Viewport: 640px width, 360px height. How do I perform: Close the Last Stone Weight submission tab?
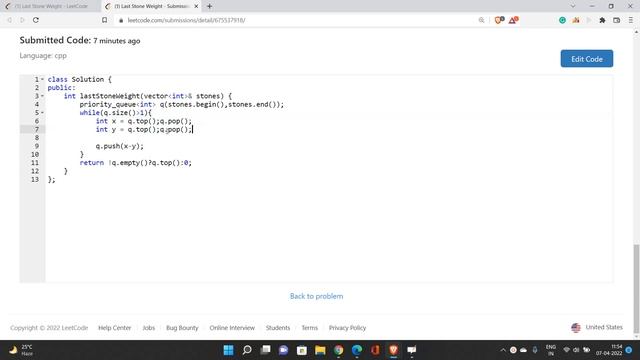(196, 6)
